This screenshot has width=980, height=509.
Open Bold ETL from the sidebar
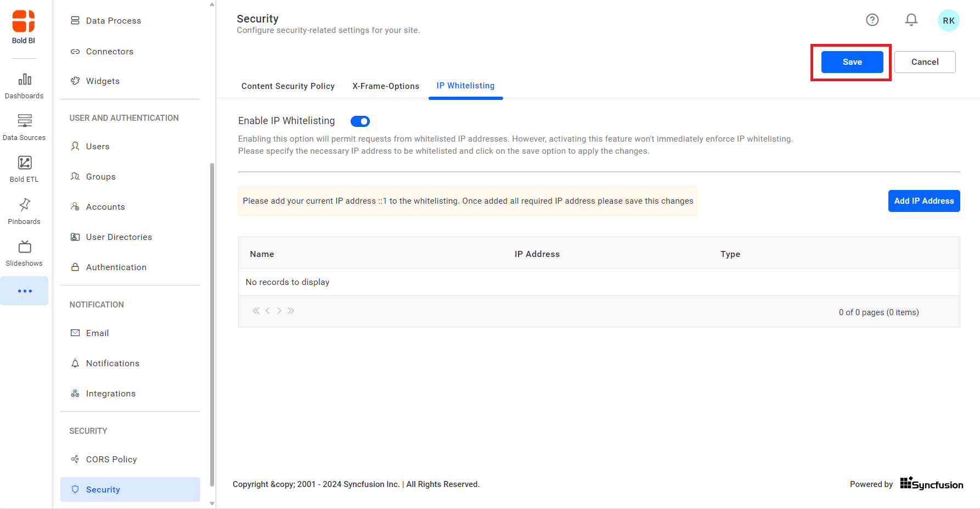[x=24, y=169]
